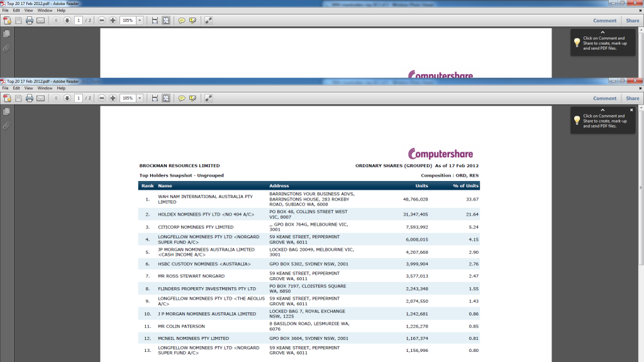
Task: Open Comment pane in front window
Action: coord(604,99)
